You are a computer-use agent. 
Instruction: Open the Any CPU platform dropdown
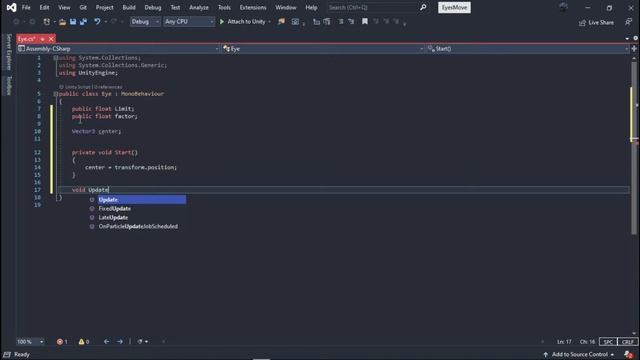pyautogui.click(x=189, y=22)
